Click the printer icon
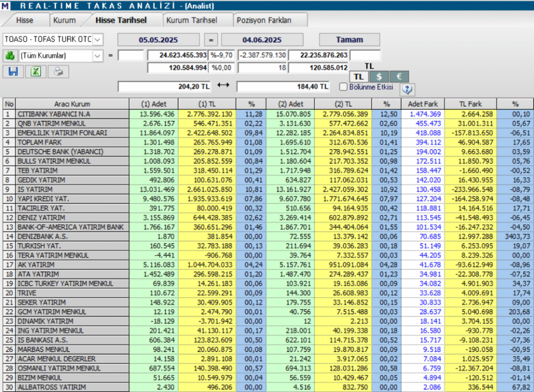The width and height of the screenshot is (534, 392). pyautogui.click(x=58, y=71)
